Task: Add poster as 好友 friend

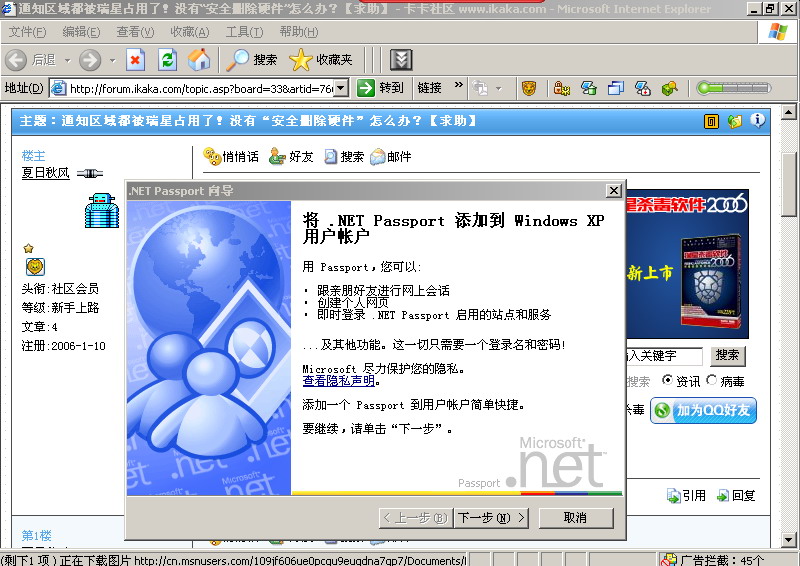Action: 291,156
